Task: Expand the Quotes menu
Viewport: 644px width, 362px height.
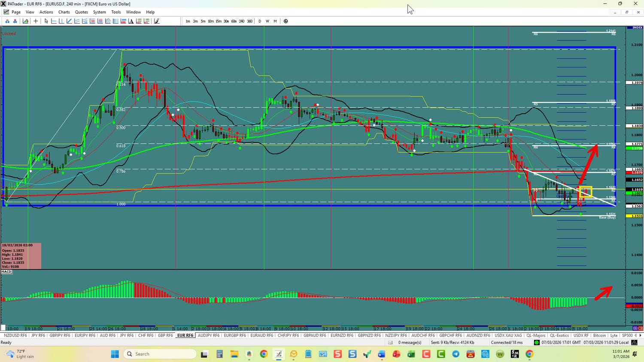Action: click(81, 12)
